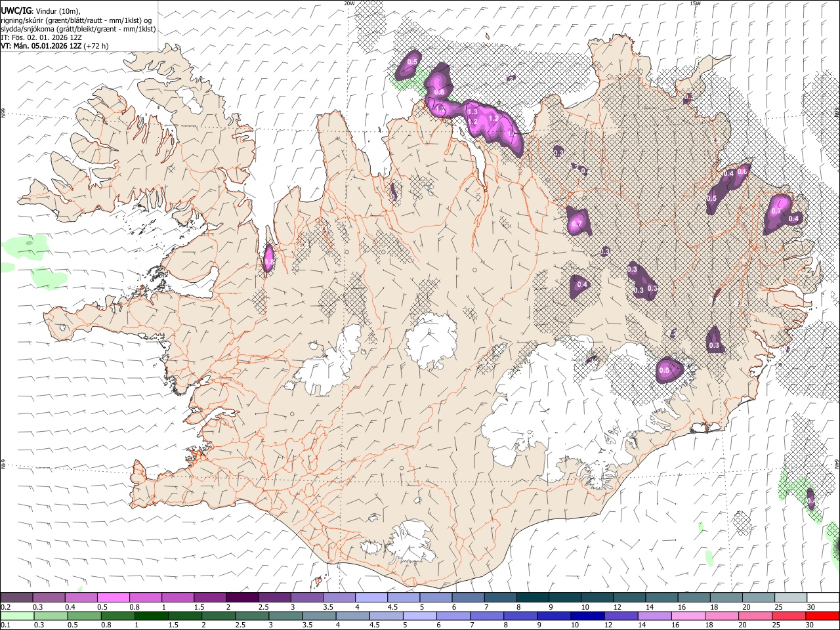840x630 pixels.
Task: Select bottom legend green swatch between 0.5 and 0.8
Action: pyautogui.click(x=84, y=616)
